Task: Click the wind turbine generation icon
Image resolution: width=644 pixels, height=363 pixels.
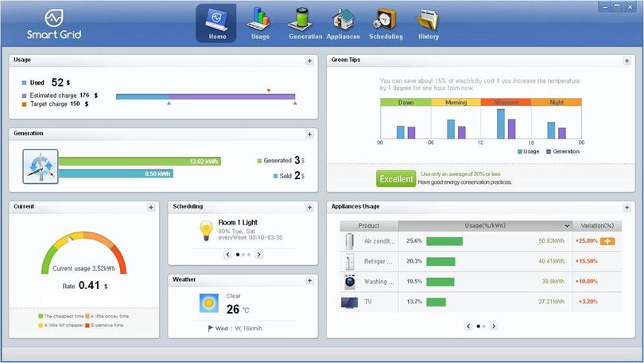Action: (x=41, y=166)
